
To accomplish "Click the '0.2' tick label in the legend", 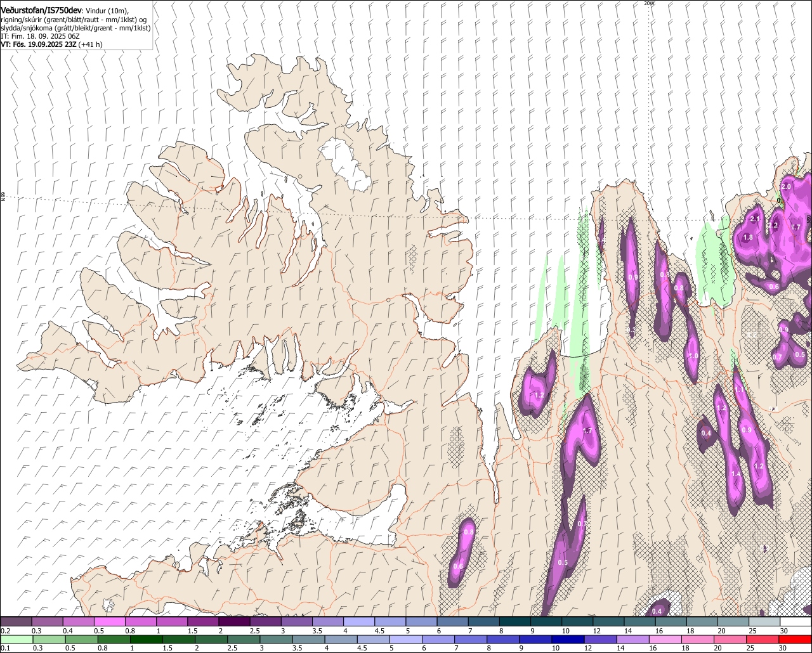I will click(x=5, y=631).
